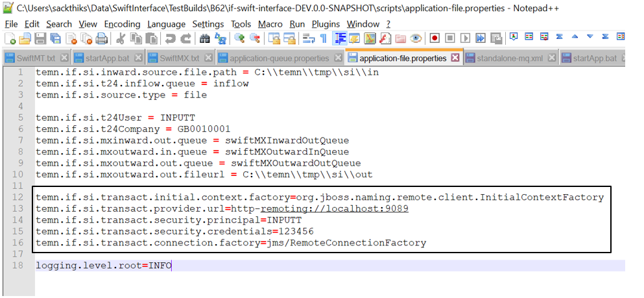The image size is (644, 298).
Task: Cut selection with the scissors icon
Action: pyautogui.click(x=121, y=39)
